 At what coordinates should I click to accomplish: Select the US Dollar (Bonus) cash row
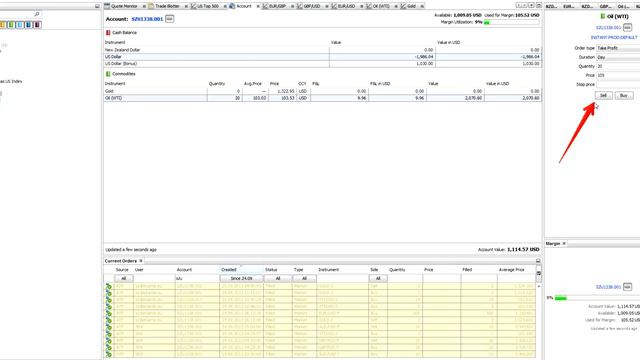[323, 64]
